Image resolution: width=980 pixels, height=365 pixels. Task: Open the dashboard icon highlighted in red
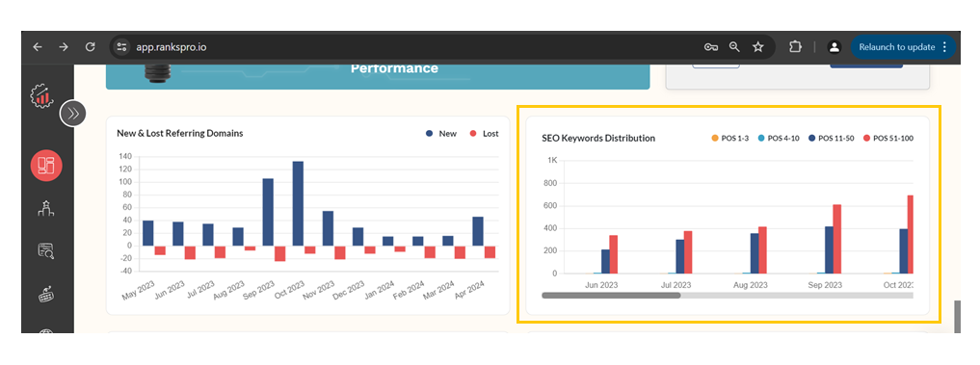(46, 166)
